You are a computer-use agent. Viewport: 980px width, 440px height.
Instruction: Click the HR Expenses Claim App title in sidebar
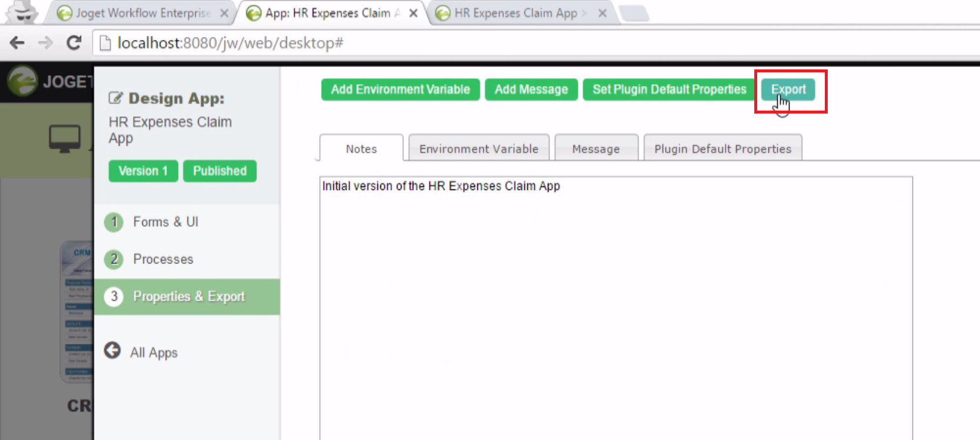click(170, 130)
